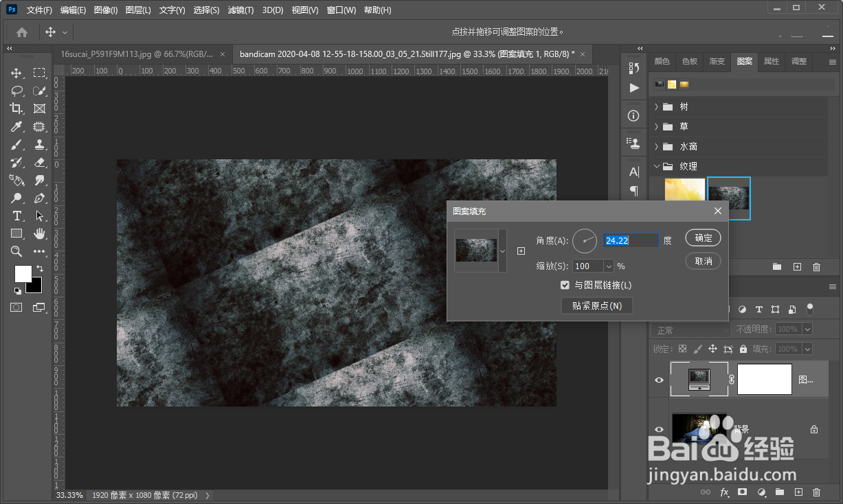Collapse the 纹理 pattern folder
Screen dimensions: 843x504
656,166
